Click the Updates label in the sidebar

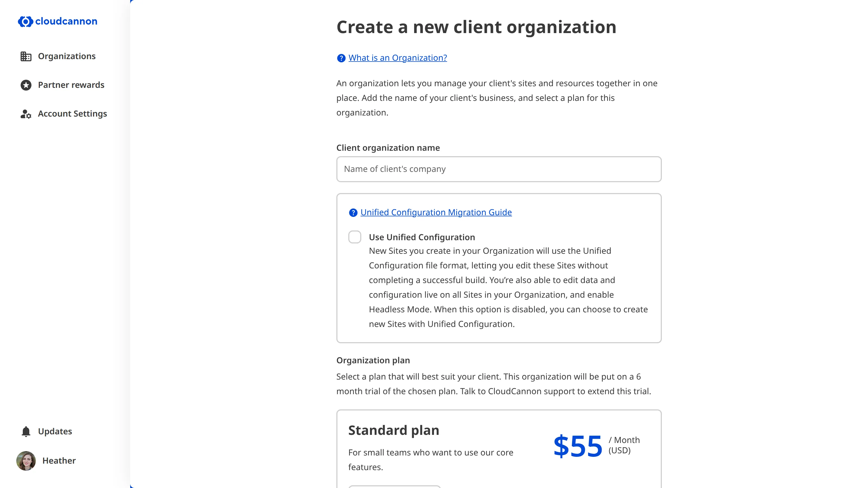point(55,431)
